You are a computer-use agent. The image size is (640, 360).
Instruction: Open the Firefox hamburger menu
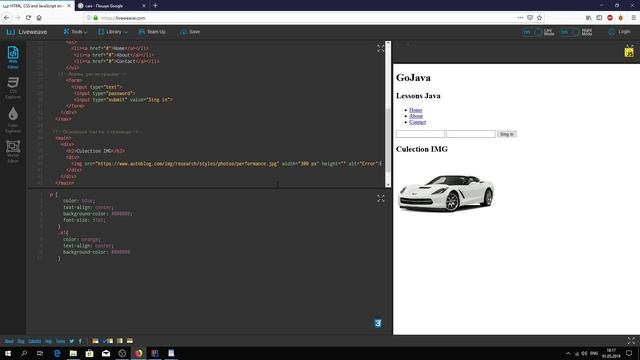tap(633, 18)
